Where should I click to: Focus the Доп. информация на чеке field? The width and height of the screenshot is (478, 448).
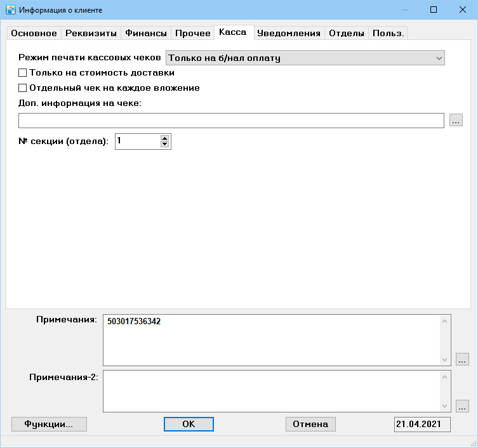point(231,121)
